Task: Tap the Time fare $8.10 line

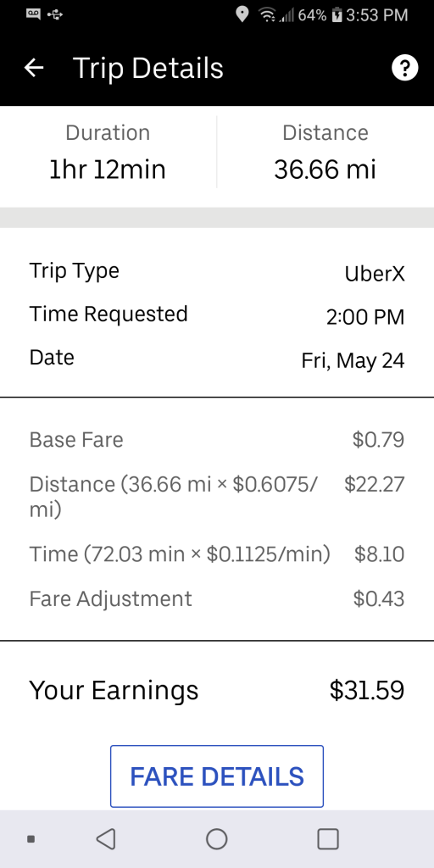Action: click(217, 554)
